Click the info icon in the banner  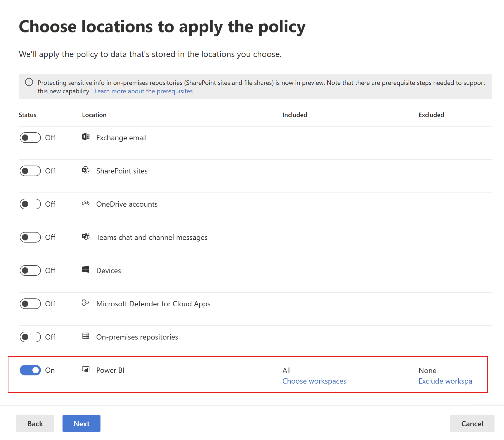(29, 82)
